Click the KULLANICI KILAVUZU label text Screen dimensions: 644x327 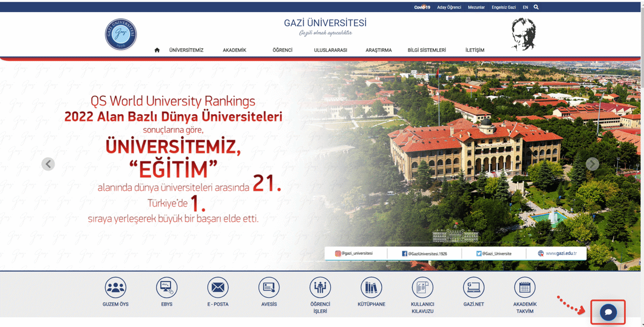coord(423,308)
